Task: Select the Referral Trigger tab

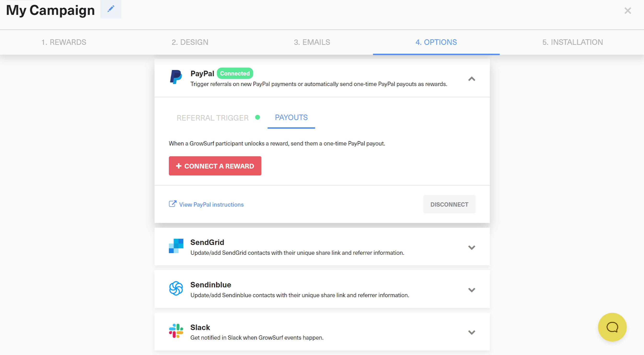Action: (x=213, y=118)
